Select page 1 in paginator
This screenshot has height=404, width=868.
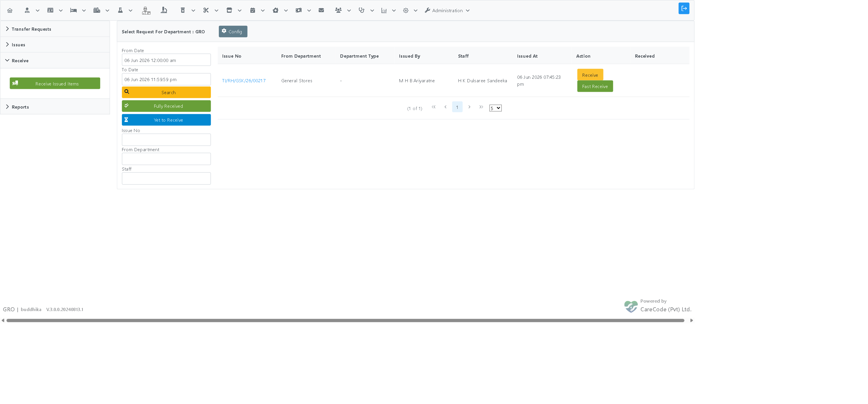click(x=457, y=107)
